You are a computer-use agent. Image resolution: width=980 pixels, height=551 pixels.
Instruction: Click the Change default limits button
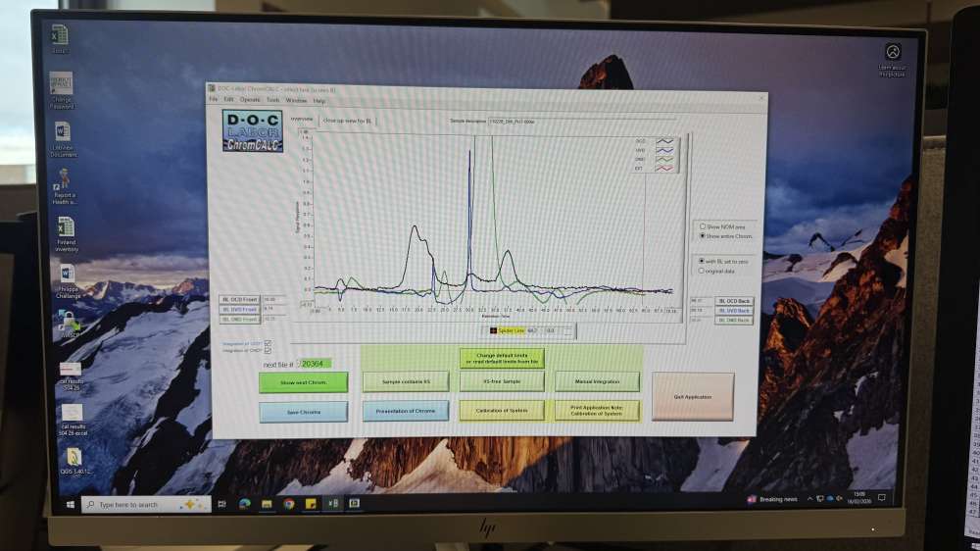coord(502,359)
